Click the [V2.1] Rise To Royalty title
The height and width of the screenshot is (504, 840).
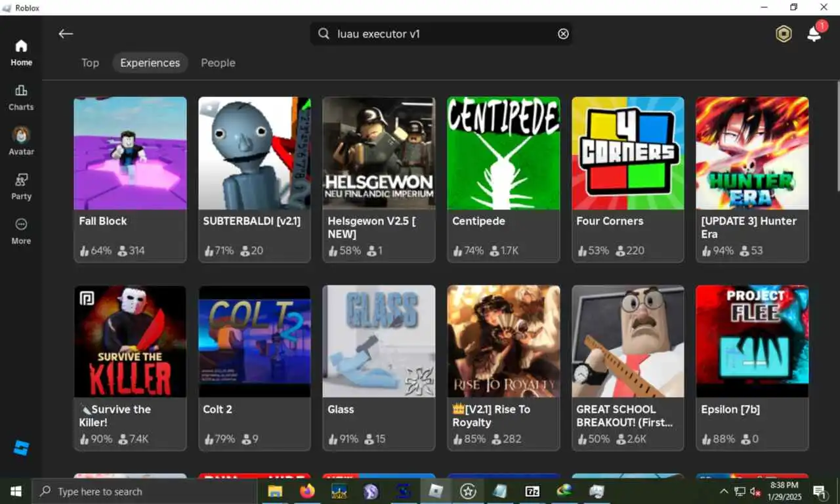491,415
